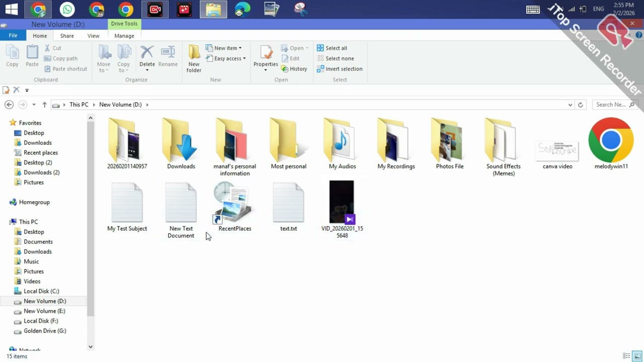This screenshot has height=362, width=644.
Task: Click Invert selection
Action: pos(340,69)
